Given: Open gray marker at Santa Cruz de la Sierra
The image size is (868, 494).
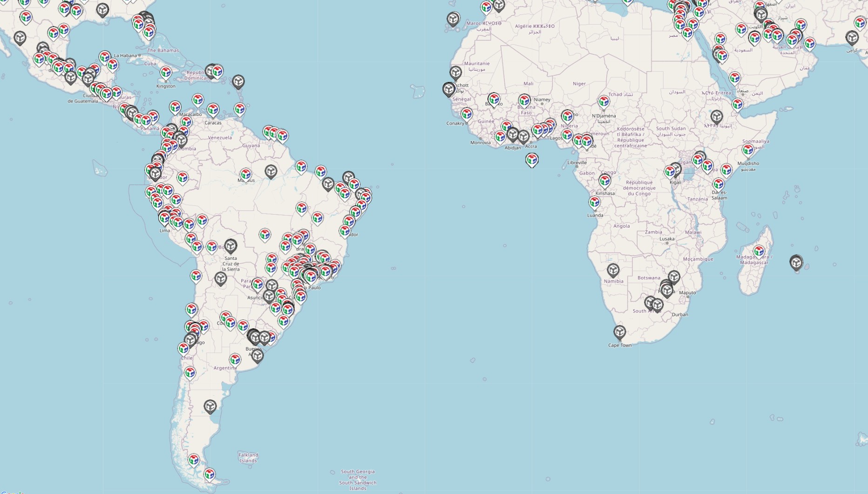Looking at the screenshot, I should [x=231, y=245].
